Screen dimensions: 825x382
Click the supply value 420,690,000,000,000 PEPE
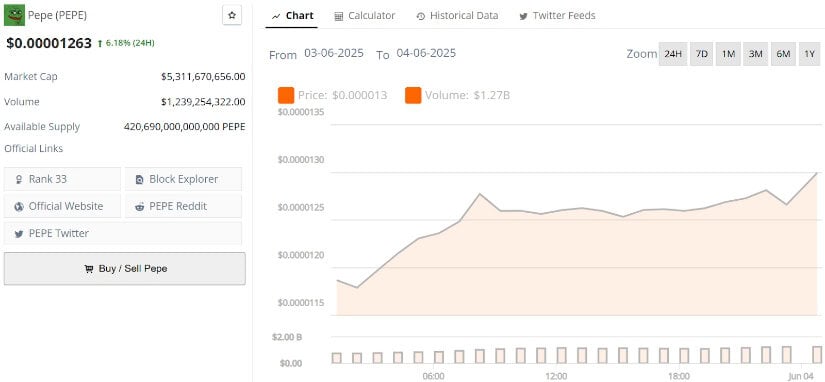click(x=185, y=127)
